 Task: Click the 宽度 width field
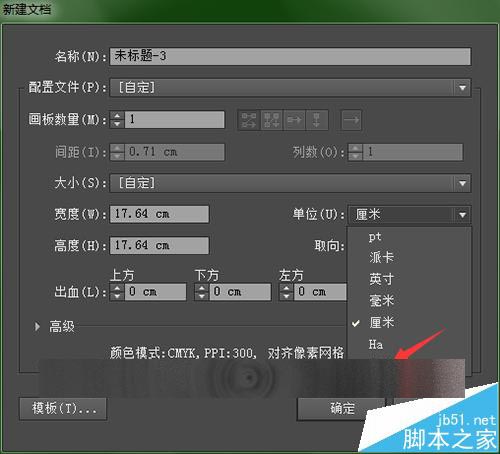159,214
